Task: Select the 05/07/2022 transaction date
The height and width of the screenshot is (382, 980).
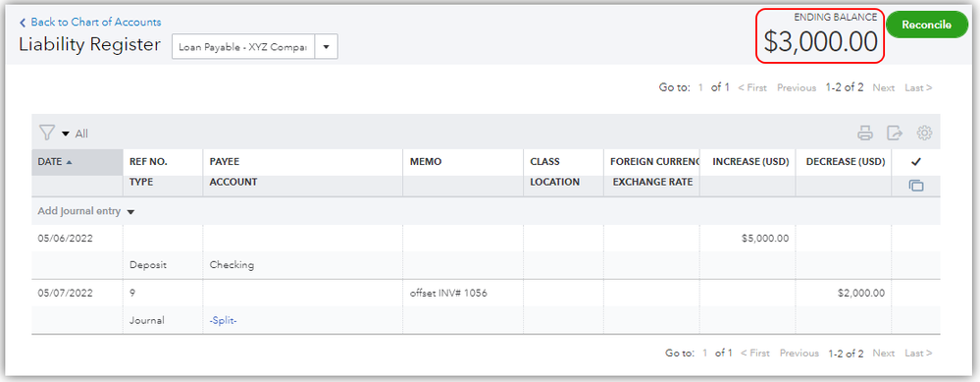Action: tap(65, 294)
